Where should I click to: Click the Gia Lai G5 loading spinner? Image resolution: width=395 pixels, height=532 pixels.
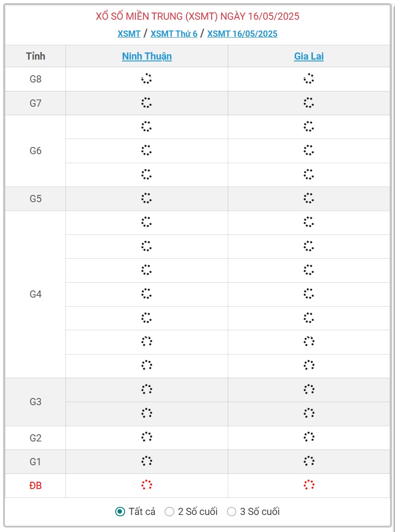309,198
